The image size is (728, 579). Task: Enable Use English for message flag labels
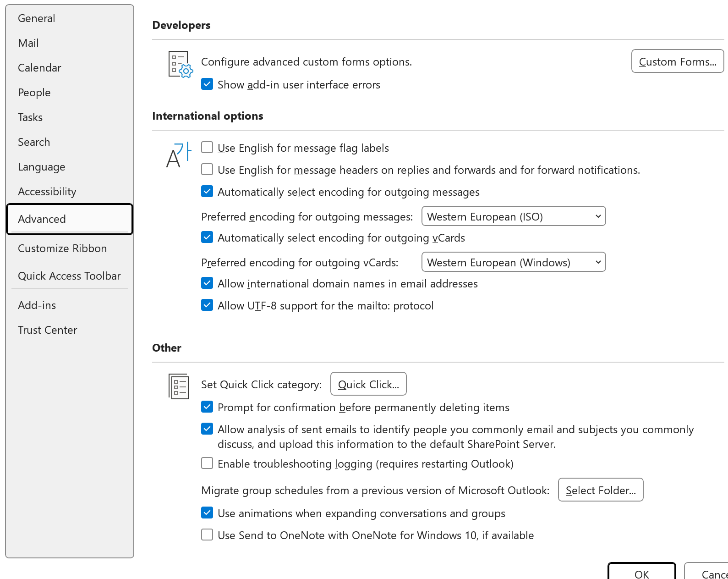[207, 148]
